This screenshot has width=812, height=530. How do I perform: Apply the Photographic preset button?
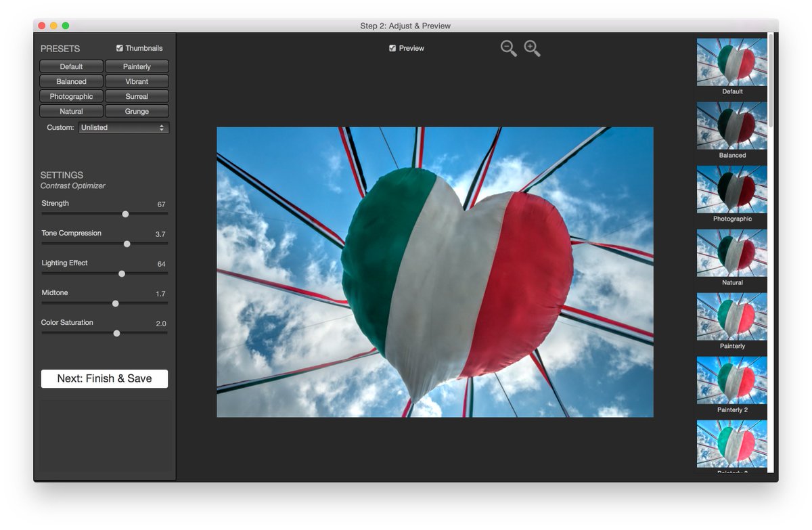(x=71, y=96)
